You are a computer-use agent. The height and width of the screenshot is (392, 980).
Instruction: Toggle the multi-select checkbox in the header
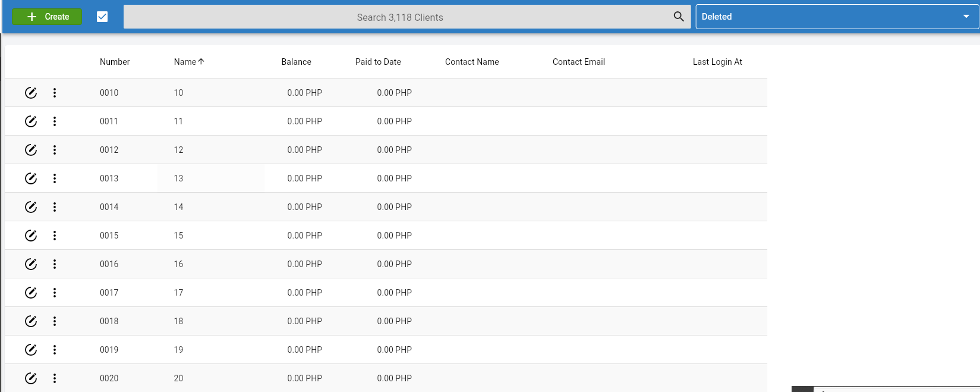[102, 17]
